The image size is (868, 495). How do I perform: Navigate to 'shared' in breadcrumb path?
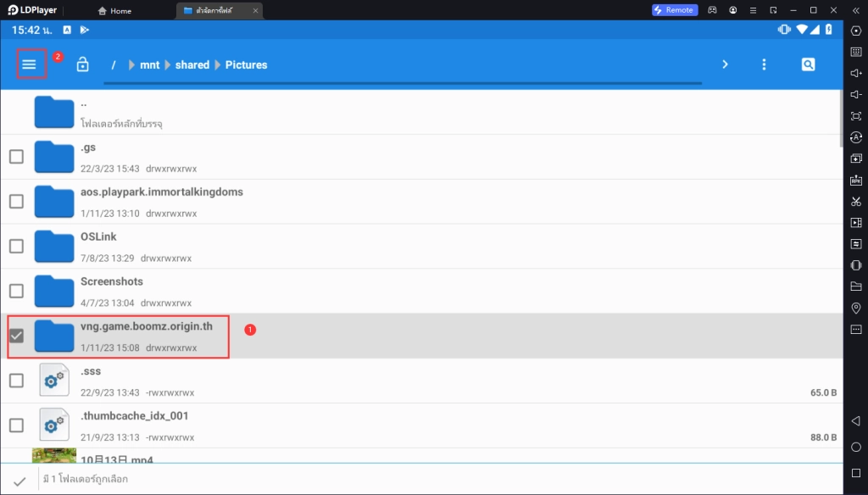point(192,65)
